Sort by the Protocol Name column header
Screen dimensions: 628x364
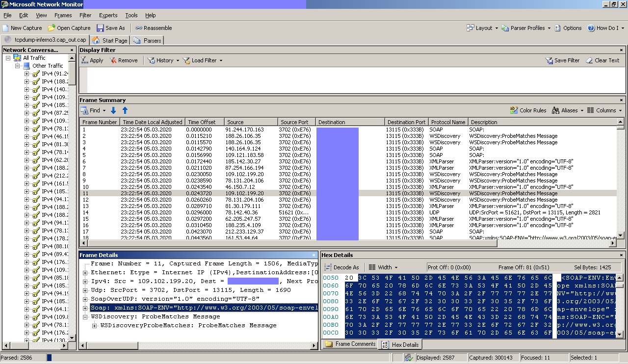pyautogui.click(x=448, y=122)
